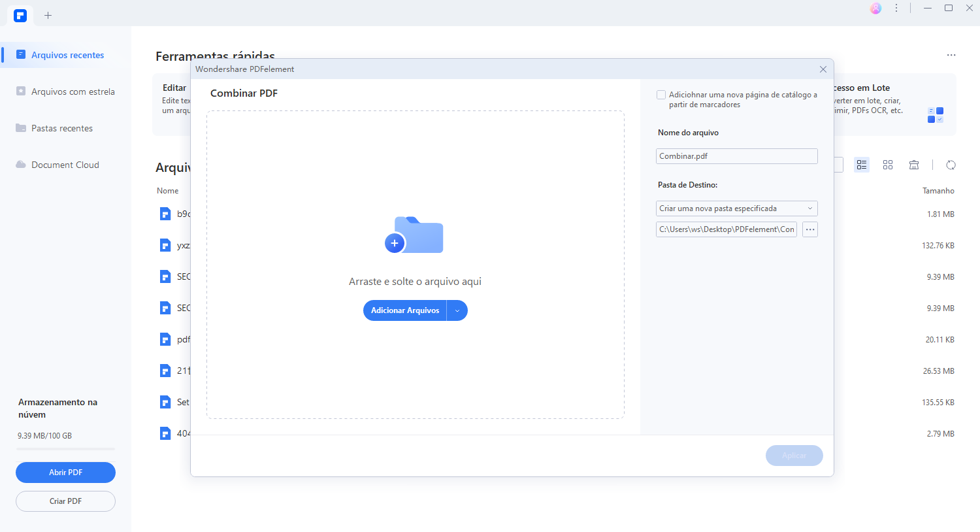The image size is (980, 532).
Task: Open the clear recent files (trash) icon
Action: [914, 165]
